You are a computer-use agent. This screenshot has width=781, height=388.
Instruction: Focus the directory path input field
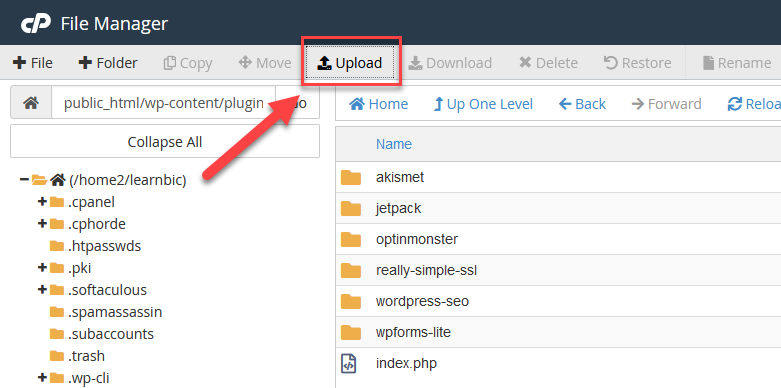(x=163, y=104)
